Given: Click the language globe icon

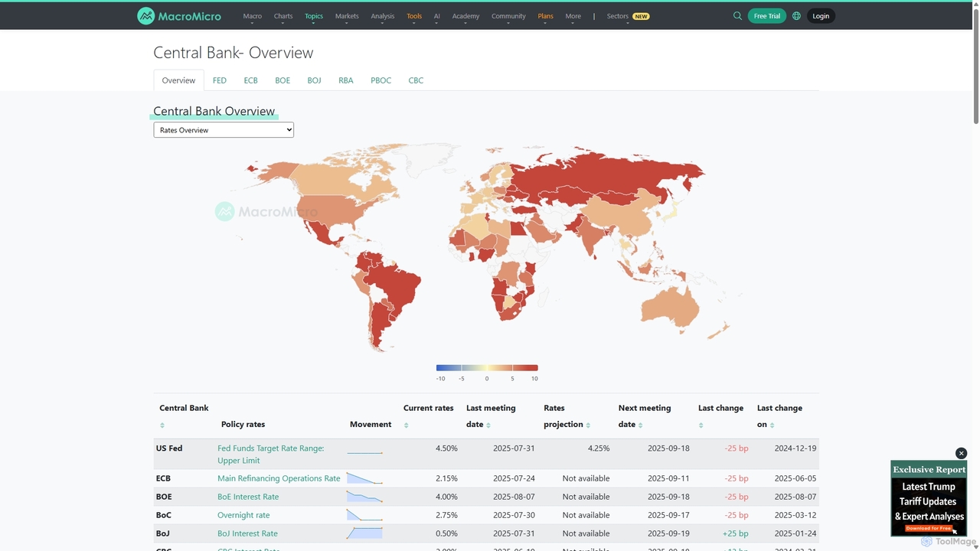Looking at the screenshot, I should coord(796,16).
